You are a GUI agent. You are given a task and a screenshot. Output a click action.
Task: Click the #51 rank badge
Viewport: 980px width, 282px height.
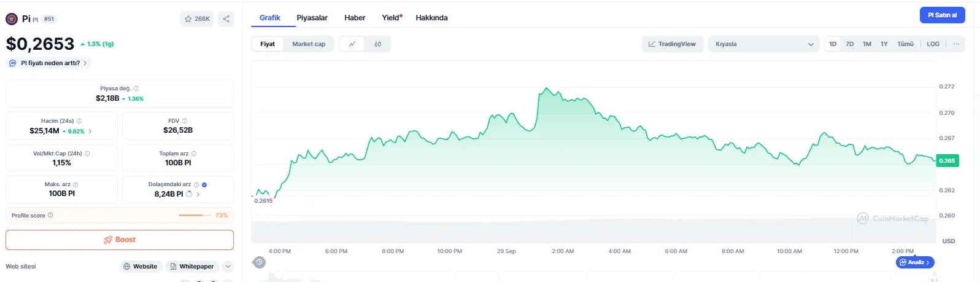click(x=49, y=19)
